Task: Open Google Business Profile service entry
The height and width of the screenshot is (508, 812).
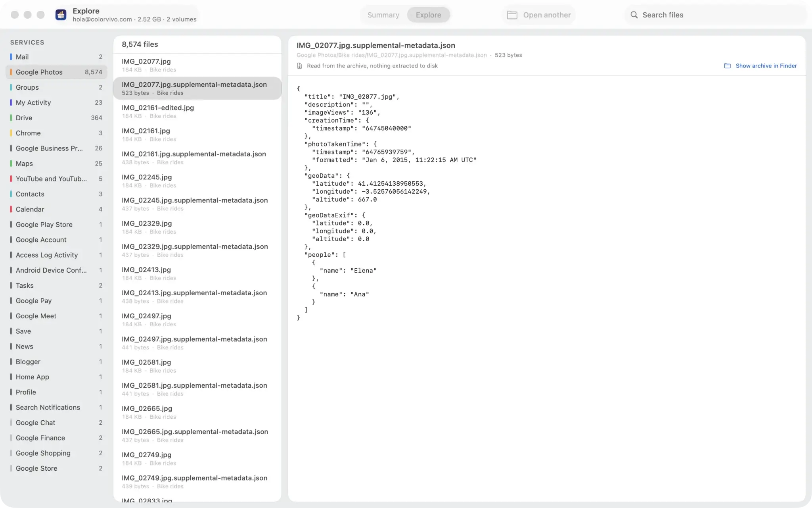Action: [x=56, y=148]
